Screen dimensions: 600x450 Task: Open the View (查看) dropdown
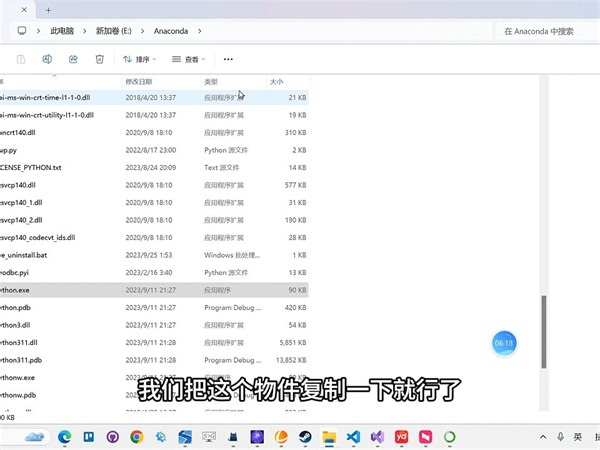(x=189, y=59)
